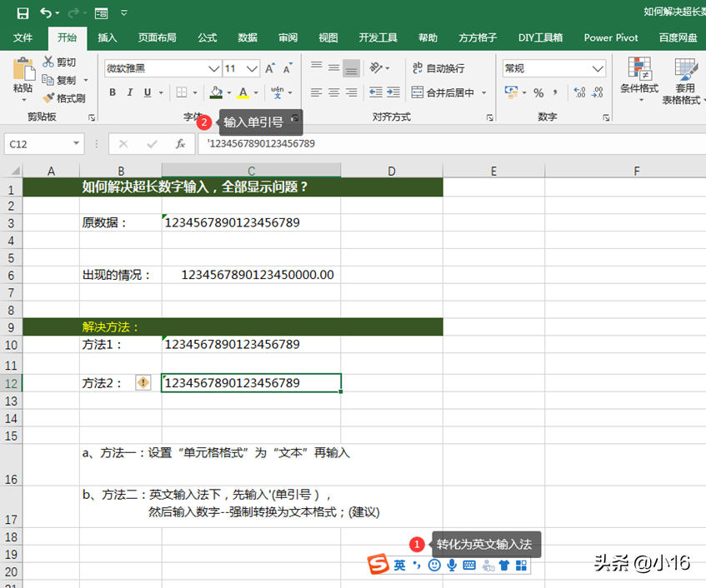This screenshot has width=706, height=588.
Task: Toggle Italic formatting
Action: (x=130, y=92)
